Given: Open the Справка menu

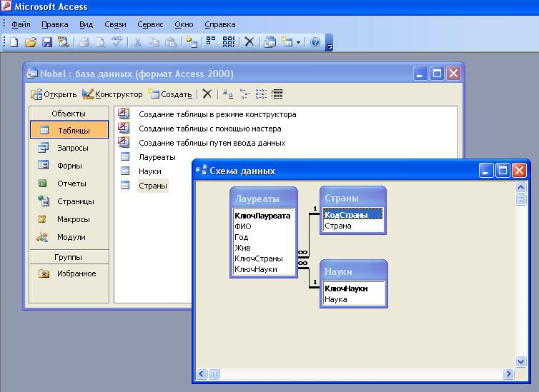Looking at the screenshot, I should coord(220,24).
